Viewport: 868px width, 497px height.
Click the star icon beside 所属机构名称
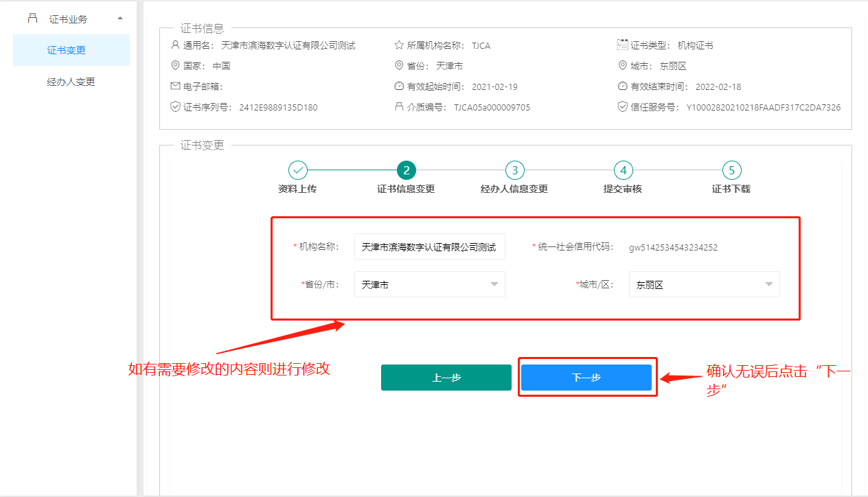399,45
